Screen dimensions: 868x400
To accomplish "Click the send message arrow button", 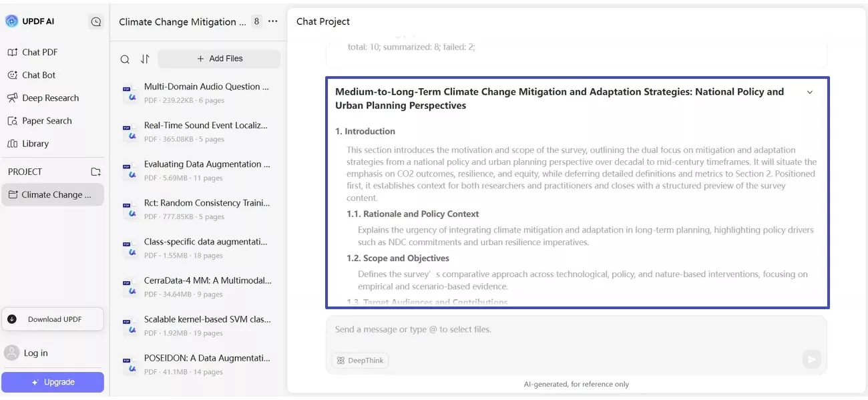I will pyautogui.click(x=811, y=360).
